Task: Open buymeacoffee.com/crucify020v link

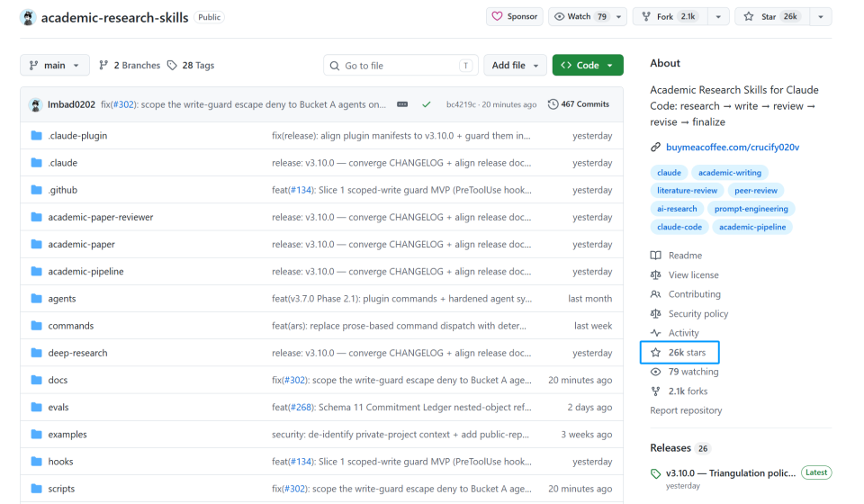Action: (x=733, y=147)
